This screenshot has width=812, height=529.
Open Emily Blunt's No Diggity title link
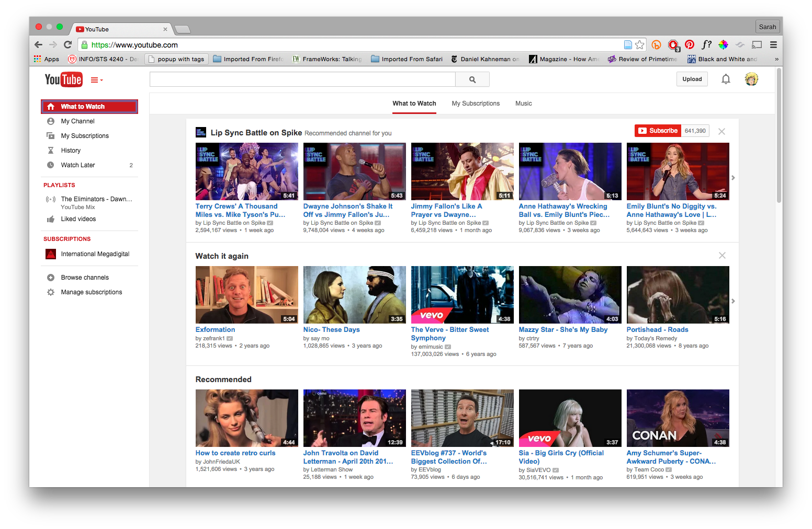point(672,210)
